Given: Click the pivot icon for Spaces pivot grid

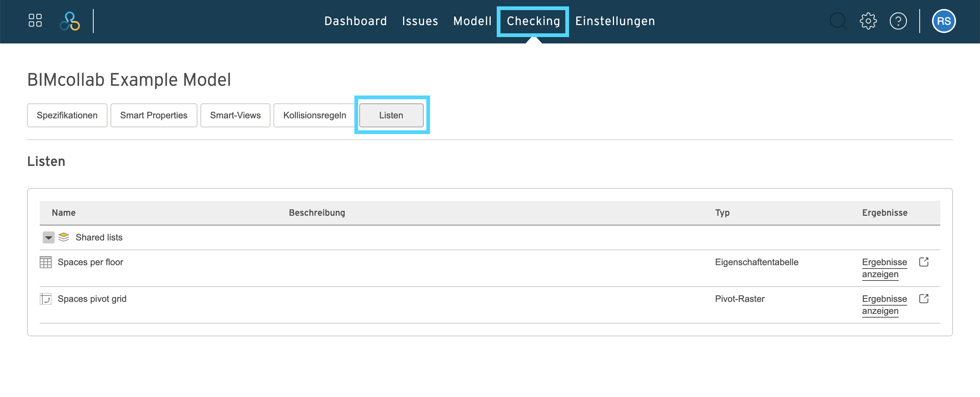Looking at the screenshot, I should click(46, 299).
